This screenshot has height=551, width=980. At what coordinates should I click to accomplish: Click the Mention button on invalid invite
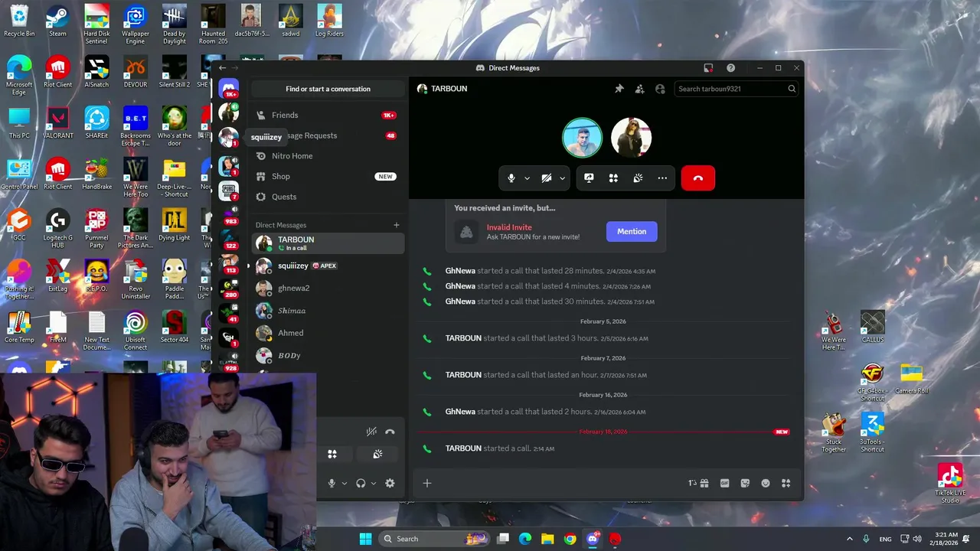[x=632, y=231]
